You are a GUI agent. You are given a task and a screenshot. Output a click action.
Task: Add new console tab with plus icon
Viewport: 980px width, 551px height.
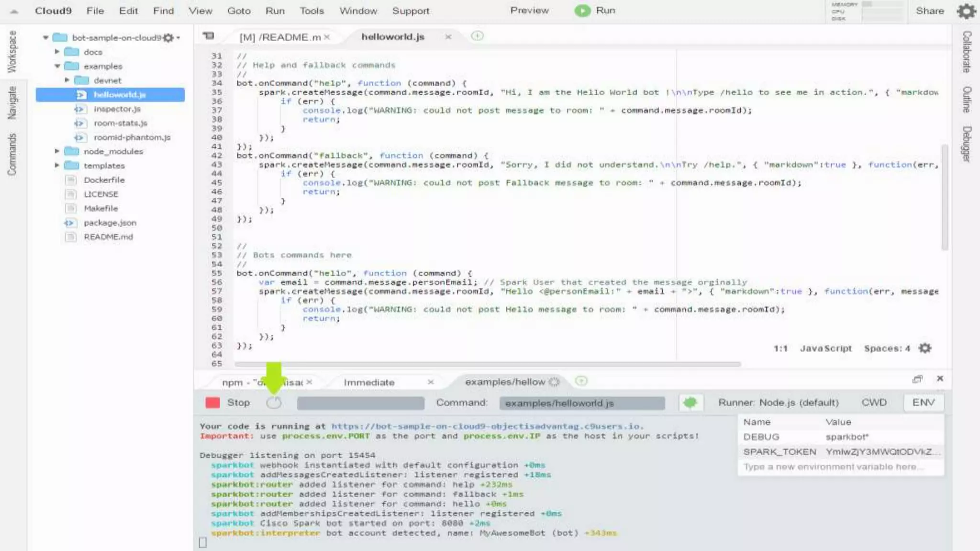pos(581,381)
